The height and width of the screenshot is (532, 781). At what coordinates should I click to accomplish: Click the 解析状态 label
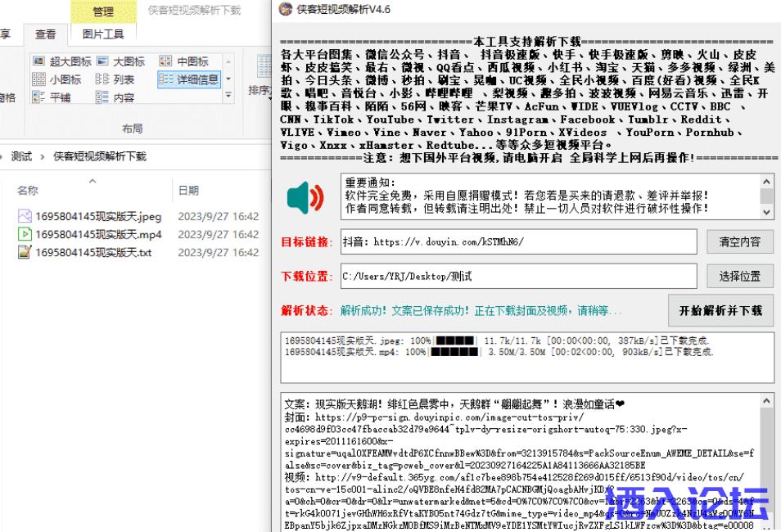coord(307,311)
